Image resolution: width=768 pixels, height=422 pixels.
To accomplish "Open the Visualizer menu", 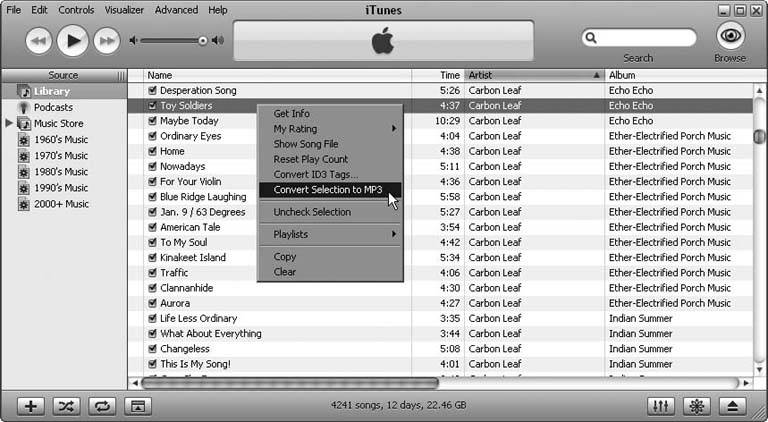I will (125, 10).
